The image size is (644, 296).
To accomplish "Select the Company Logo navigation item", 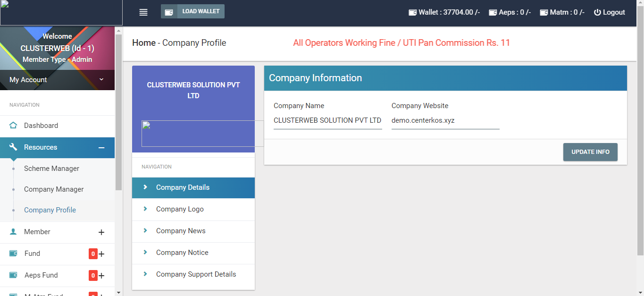I will click(180, 209).
